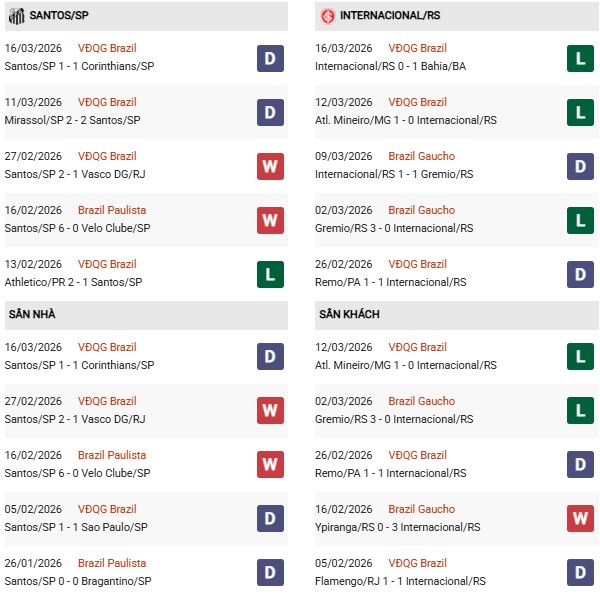Click the SANTOS/SP team header title
Image resolution: width=600 pixels, height=595 pixels.
pos(56,16)
